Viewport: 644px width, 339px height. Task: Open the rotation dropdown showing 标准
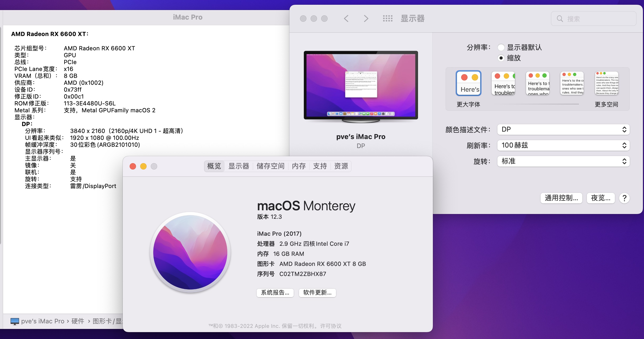point(563,161)
